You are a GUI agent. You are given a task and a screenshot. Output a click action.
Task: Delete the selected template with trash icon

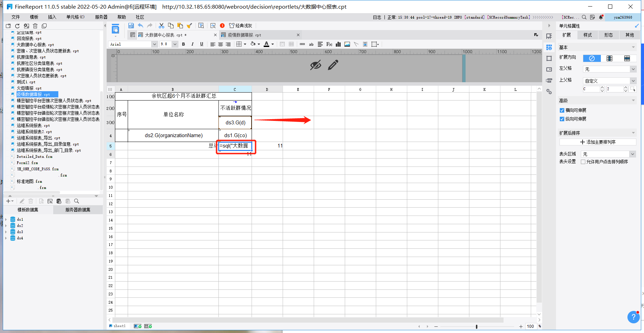(35, 26)
